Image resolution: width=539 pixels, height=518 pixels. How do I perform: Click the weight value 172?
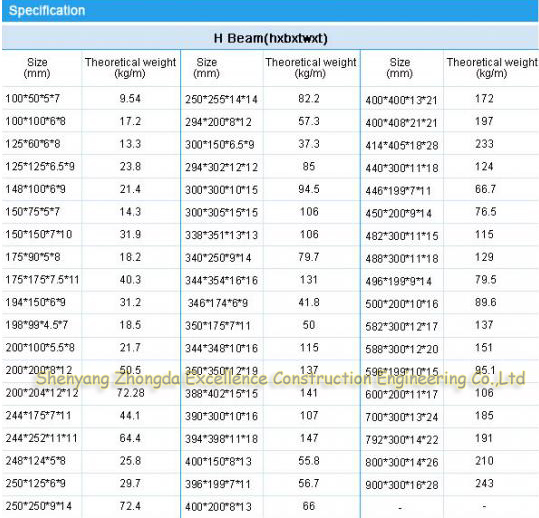click(484, 99)
